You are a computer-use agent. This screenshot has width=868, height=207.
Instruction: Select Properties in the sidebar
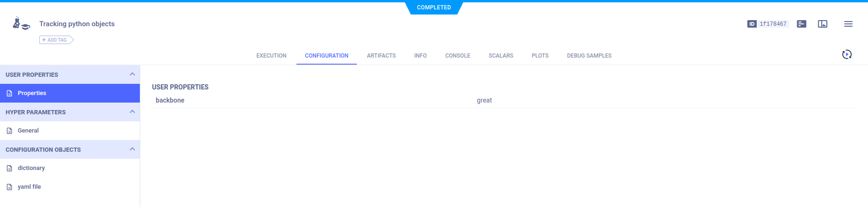(x=32, y=93)
